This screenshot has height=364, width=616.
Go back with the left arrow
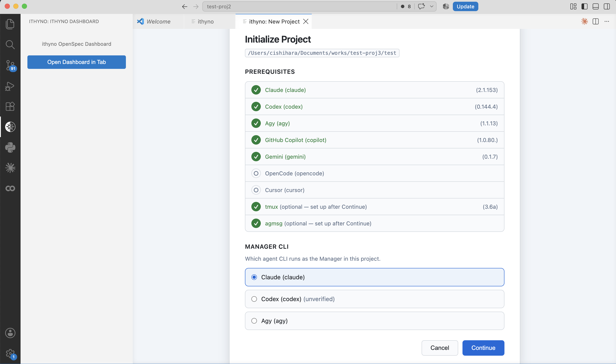click(x=185, y=7)
